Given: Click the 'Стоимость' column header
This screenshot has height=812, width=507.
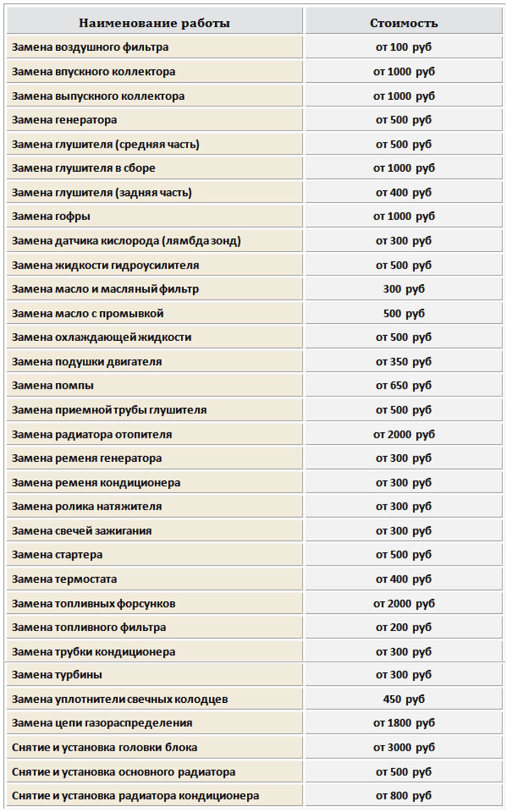Looking at the screenshot, I should point(403,23).
